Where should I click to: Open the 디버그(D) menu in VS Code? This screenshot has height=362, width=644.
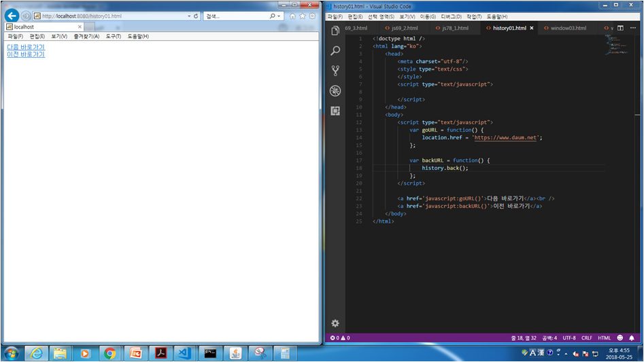click(x=451, y=16)
